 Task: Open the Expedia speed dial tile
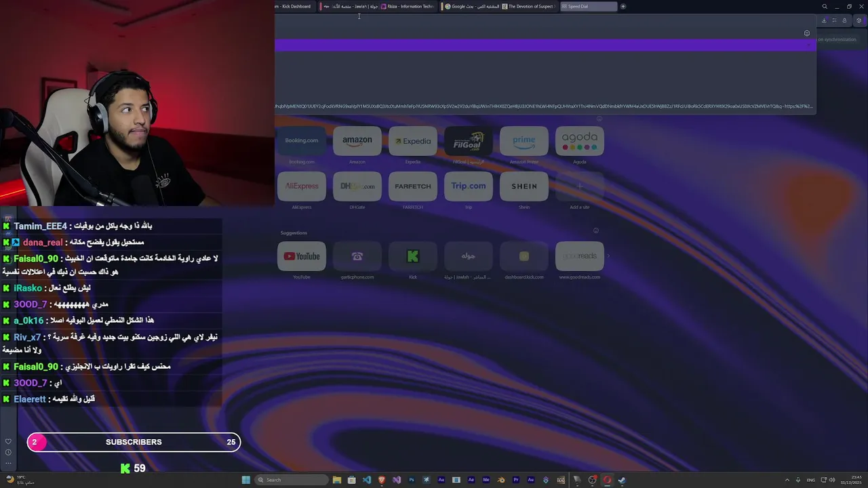pyautogui.click(x=413, y=141)
